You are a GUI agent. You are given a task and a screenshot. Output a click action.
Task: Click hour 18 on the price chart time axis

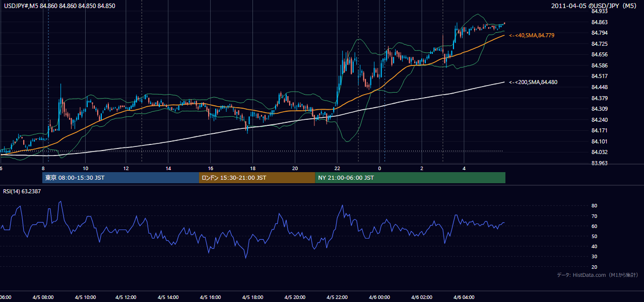252,169
